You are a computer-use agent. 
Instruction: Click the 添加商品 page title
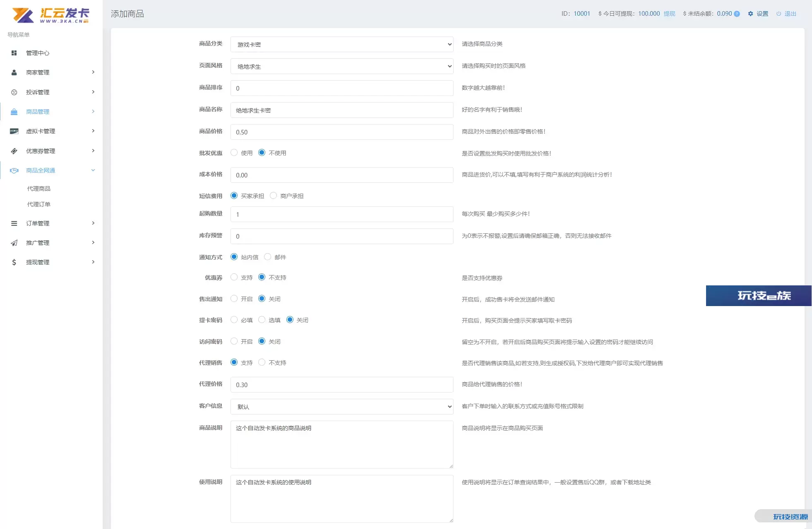pyautogui.click(x=127, y=14)
